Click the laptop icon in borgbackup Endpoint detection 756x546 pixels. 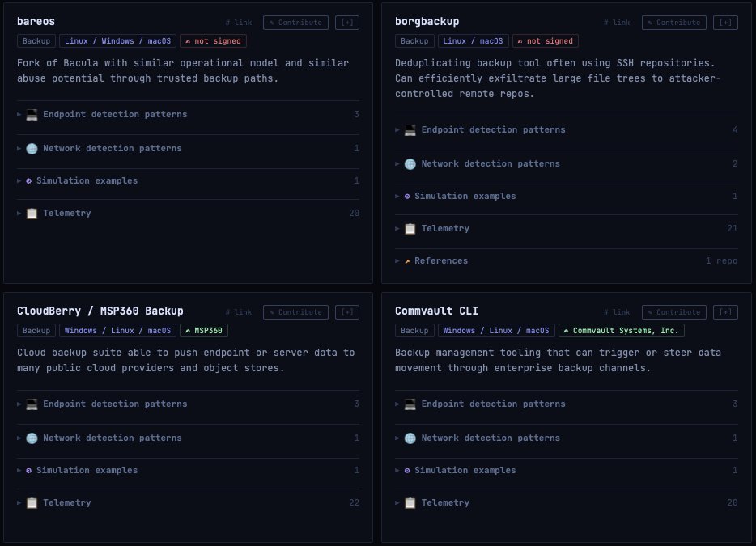pos(410,130)
